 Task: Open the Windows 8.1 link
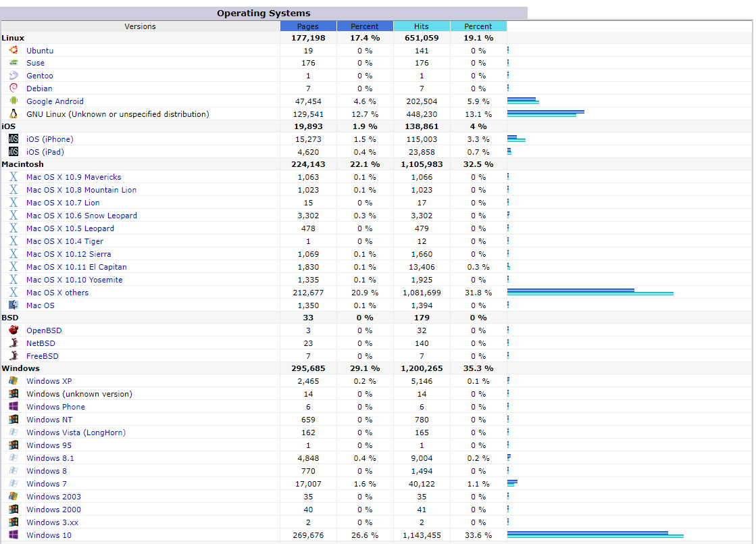pyautogui.click(x=50, y=458)
